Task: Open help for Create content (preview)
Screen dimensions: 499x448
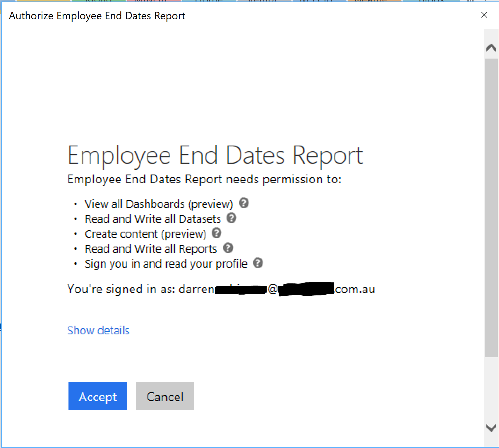Action: point(217,233)
